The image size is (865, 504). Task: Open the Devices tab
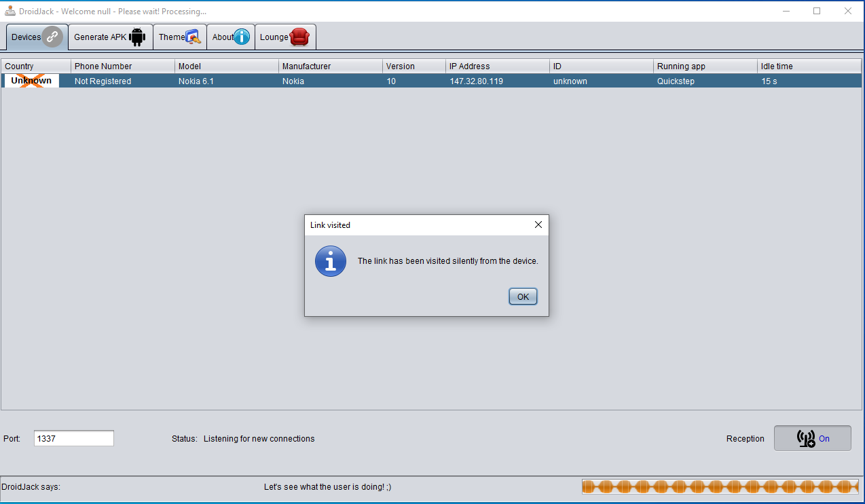(x=37, y=37)
